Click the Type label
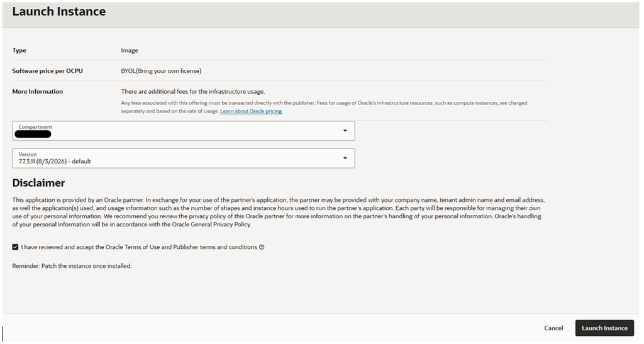 pos(19,50)
